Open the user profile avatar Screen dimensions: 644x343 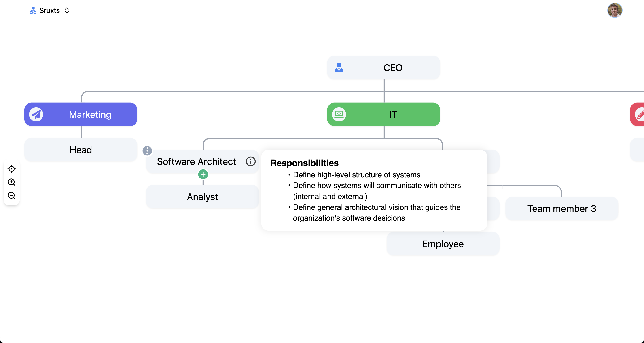pyautogui.click(x=614, y=10)
